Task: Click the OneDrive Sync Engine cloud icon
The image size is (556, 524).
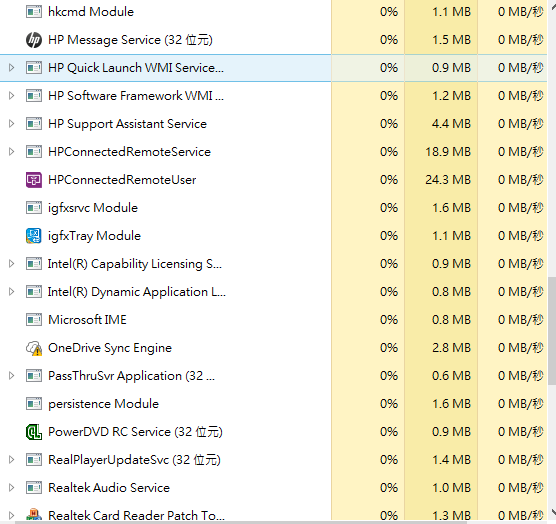Action: click(x=34, y=348)
